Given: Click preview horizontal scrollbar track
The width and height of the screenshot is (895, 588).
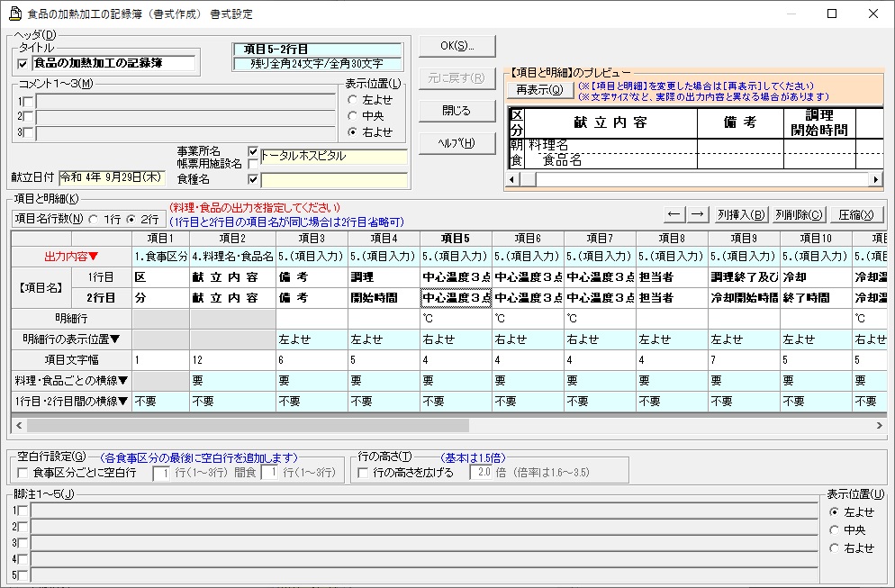Looking at the screenshot, I should coord(702,179).
